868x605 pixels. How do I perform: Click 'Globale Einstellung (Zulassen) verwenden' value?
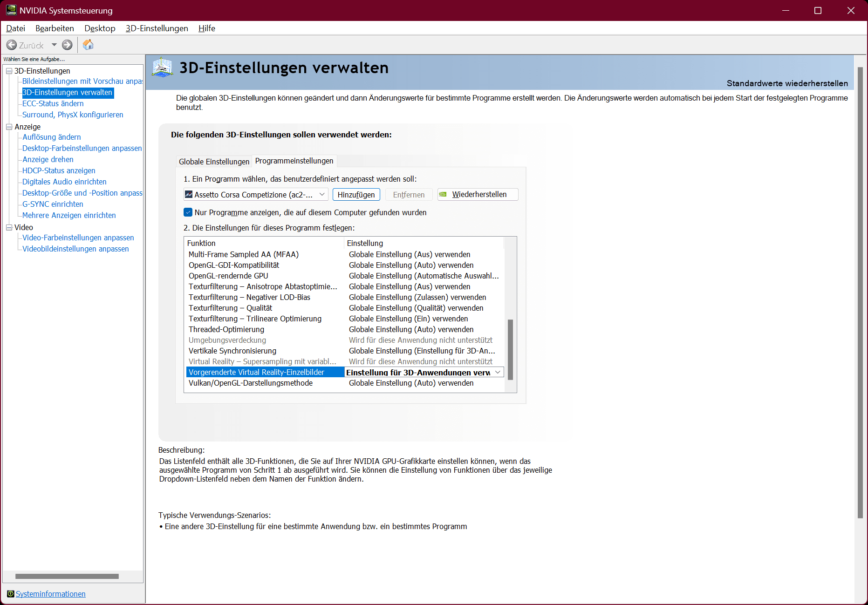[x=417, y=297]
